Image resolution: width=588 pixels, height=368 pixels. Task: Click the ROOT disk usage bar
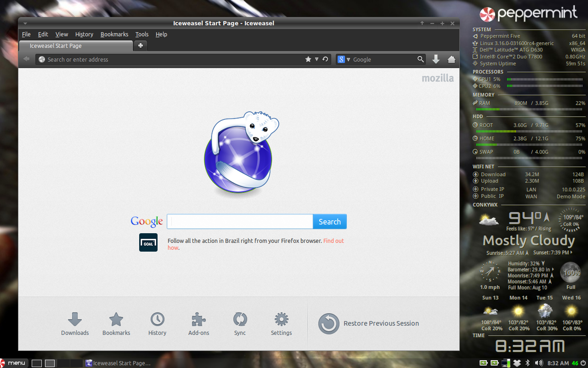529,132
